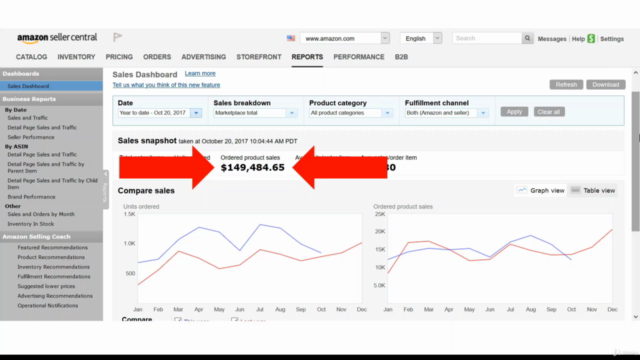Open the B2B menu
The image size is (640, 360).
point(401,57)
